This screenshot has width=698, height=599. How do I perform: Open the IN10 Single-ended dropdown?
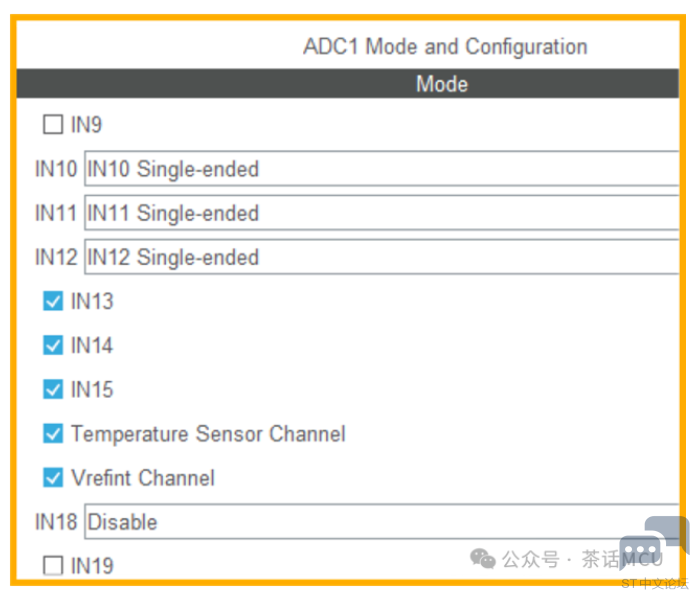[x=381, y=169]
